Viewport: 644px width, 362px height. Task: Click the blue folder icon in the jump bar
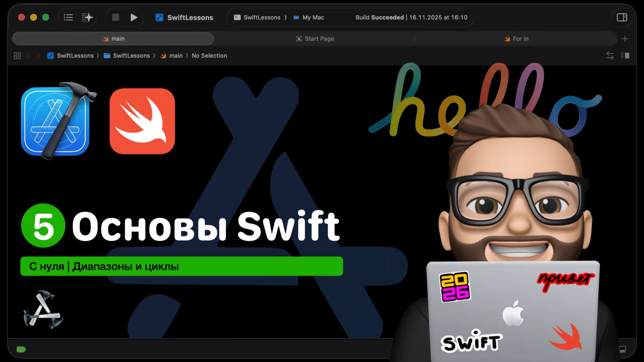(106, 55)
